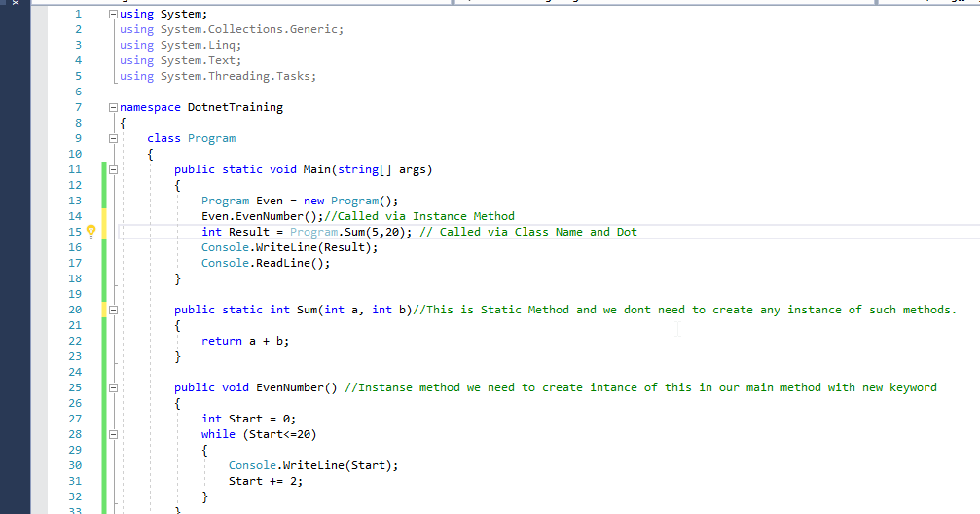This screenshot has width=980, height=514.
Task: Click line number 15 in the gutter
Action: point(75,232)
